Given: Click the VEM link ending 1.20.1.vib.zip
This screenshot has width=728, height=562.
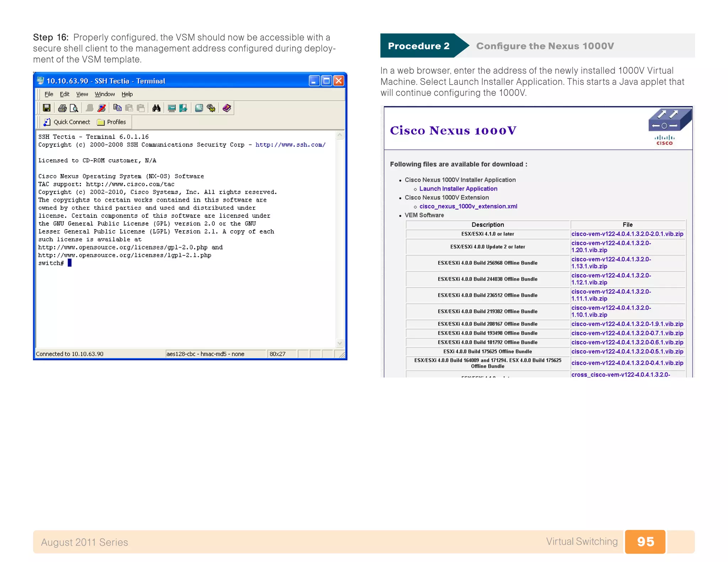Looking at the screenshot, I should pyautogui.click(x=611, y=247).
